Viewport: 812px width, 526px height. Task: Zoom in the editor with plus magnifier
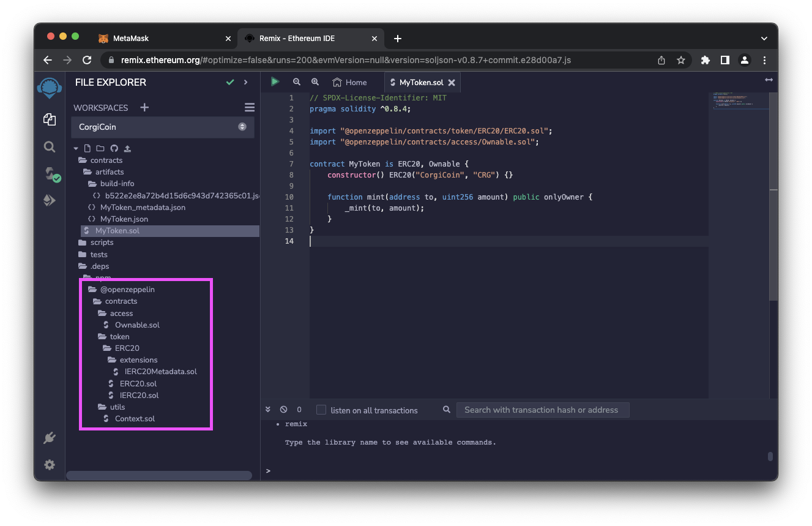pos(315,82)
